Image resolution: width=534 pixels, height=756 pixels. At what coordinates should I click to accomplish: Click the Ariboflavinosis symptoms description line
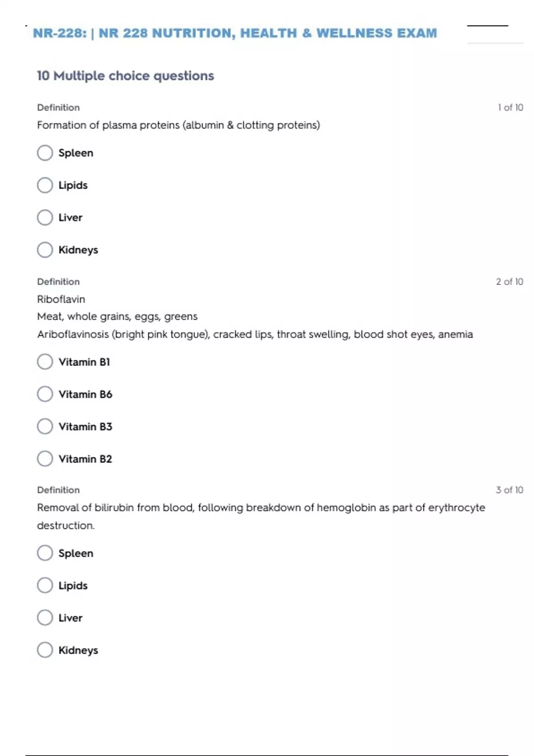(255, 334)
